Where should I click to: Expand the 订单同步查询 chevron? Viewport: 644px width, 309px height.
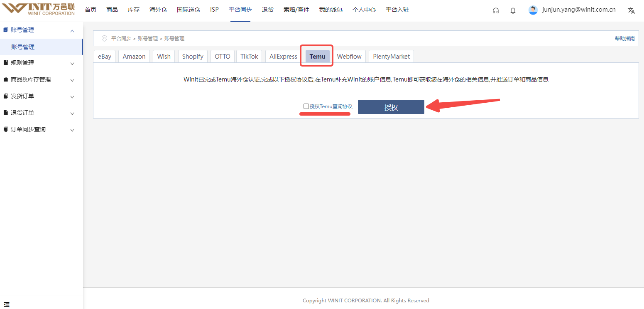(x=72, y=130)
